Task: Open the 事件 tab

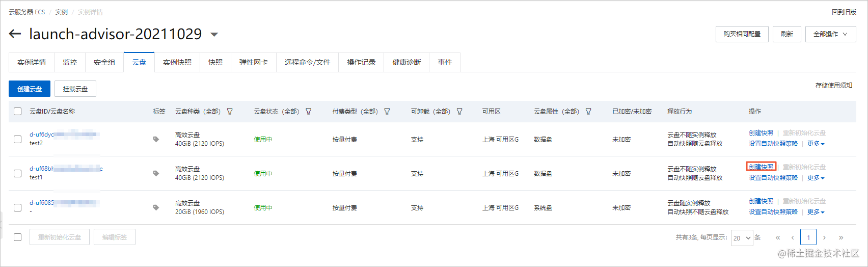Action: [x=445, y=62]
